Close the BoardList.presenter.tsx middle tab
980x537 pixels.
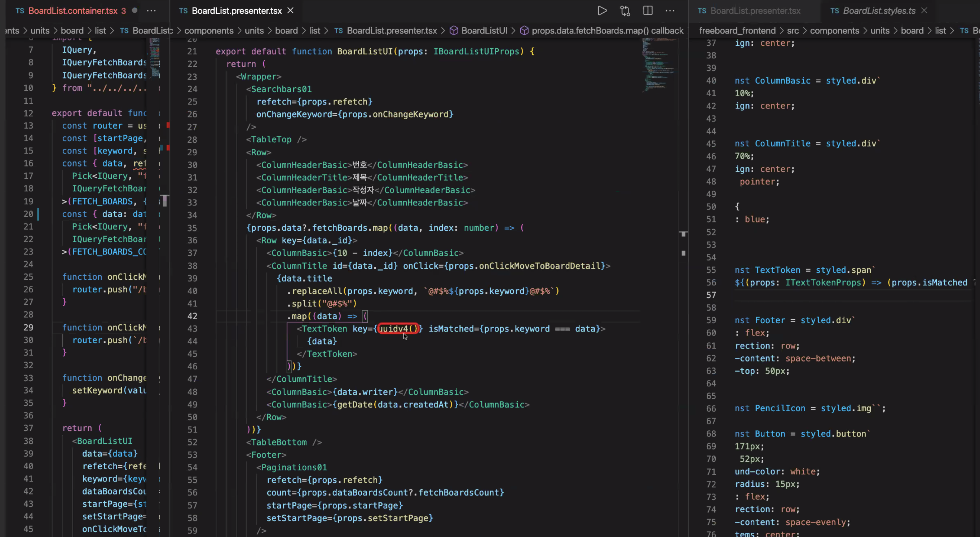tap(290, 11)
